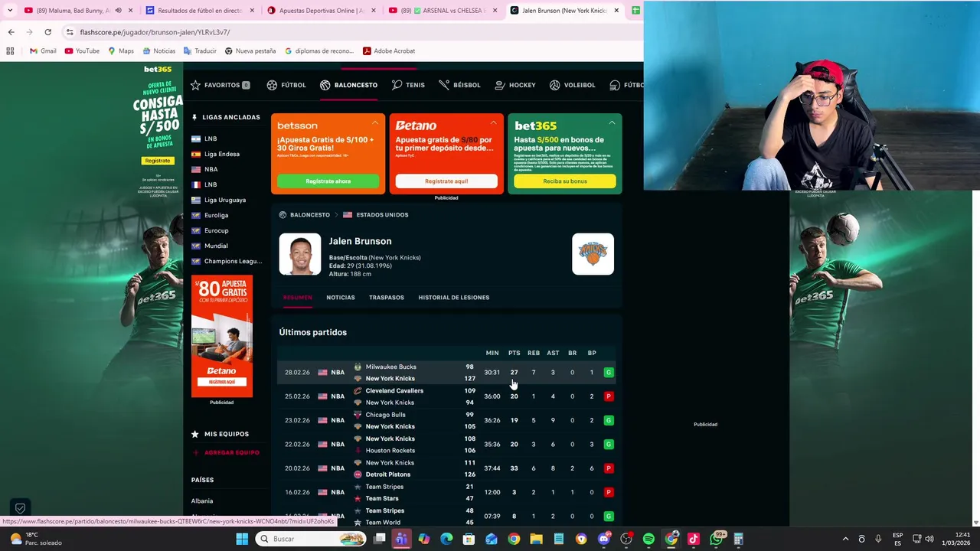Image resolution: width=980 pixels, height=551 pixels.
Task: Open the Liga Endesa pinned league
Action: (215, 154)
